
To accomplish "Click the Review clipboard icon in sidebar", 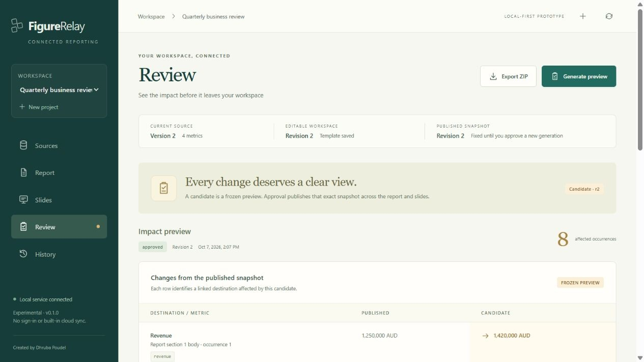I will 23,227.
